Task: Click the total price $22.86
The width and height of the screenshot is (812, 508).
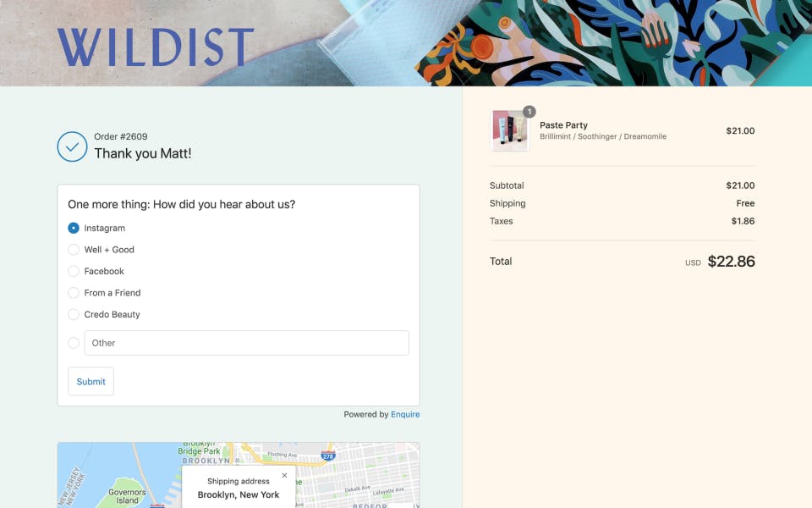Action: (731, 262)
